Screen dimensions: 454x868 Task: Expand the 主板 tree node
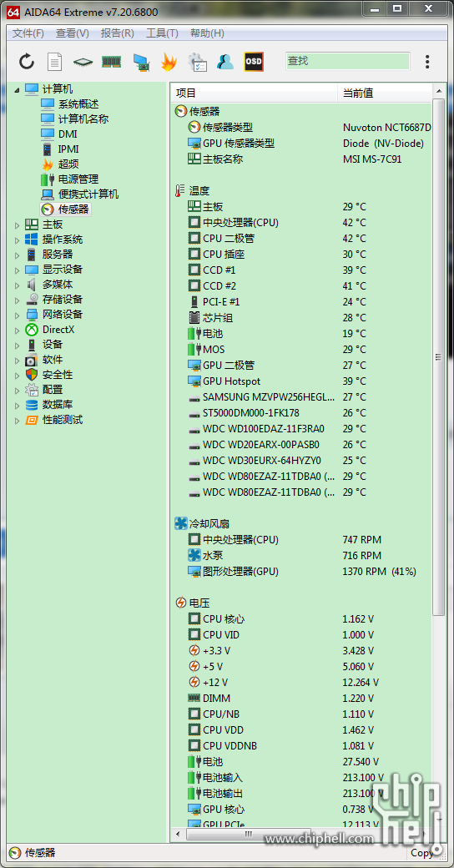(x=17, y=225)
